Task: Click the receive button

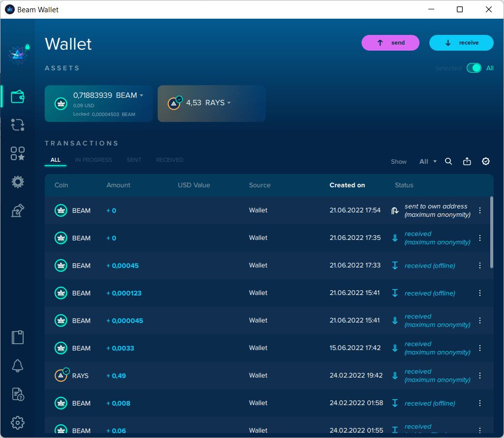Action: 461,43
